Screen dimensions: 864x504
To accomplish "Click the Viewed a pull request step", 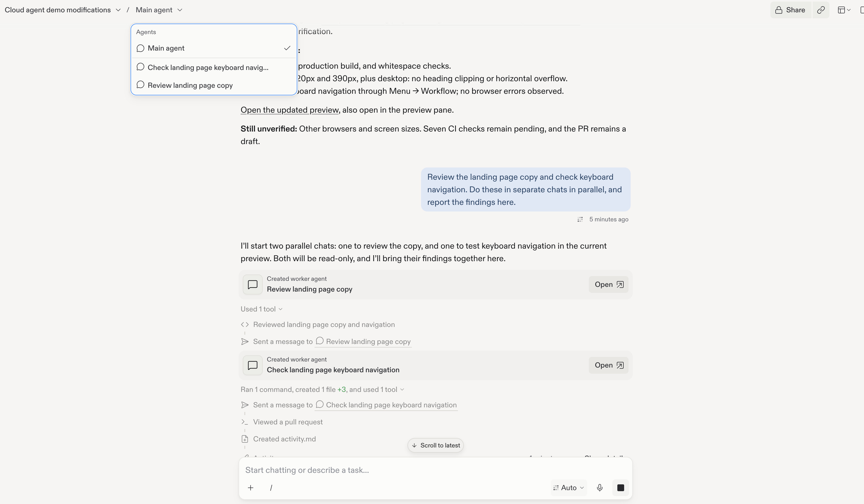I will click(288, 422).
